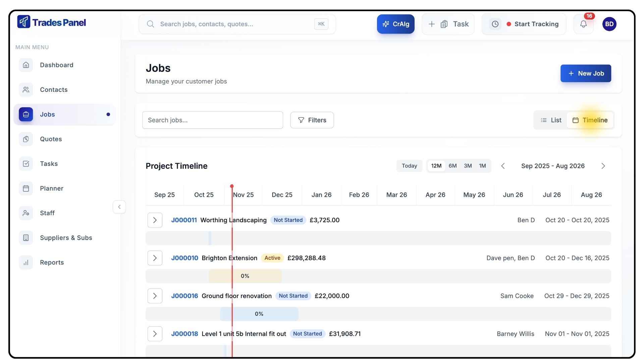
Task: Navigate to Suppliers & Subs
Action: (x=66, y=238)
